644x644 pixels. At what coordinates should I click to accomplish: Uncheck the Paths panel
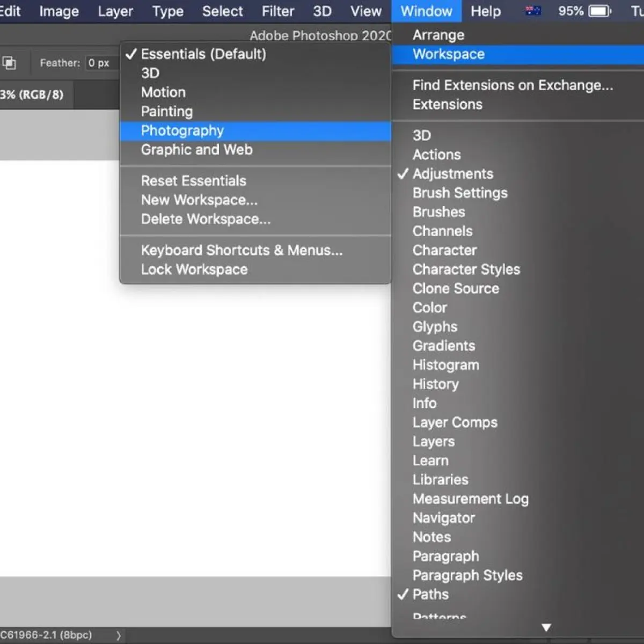[x=518, y=595]
